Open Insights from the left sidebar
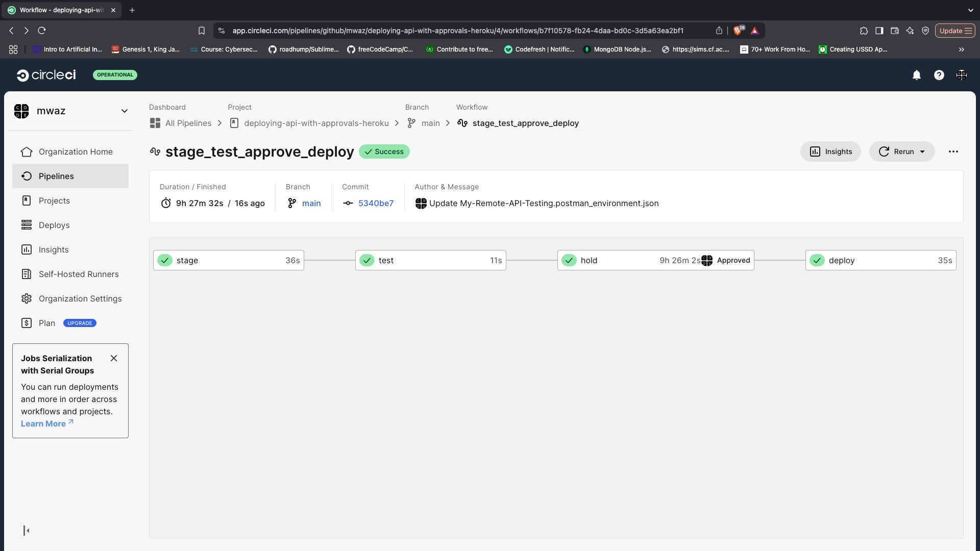980x551 pixels. coord(53,249)
